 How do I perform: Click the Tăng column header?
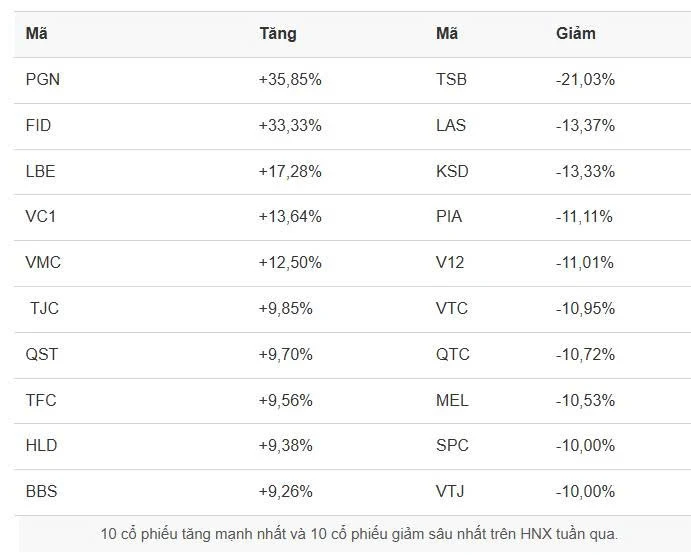pyautogui.click(x=278, y=34)
